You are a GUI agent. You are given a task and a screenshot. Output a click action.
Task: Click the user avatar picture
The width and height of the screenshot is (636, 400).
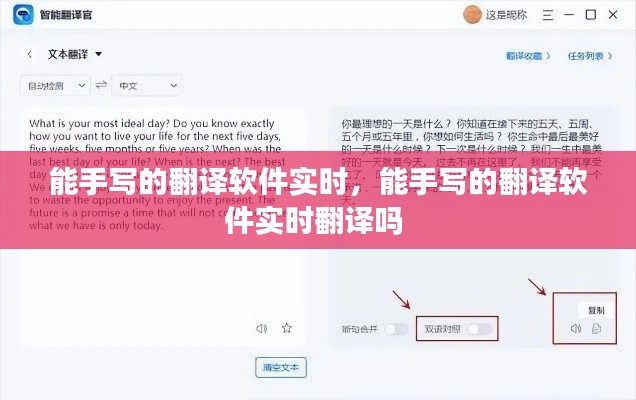coord(472,15)
